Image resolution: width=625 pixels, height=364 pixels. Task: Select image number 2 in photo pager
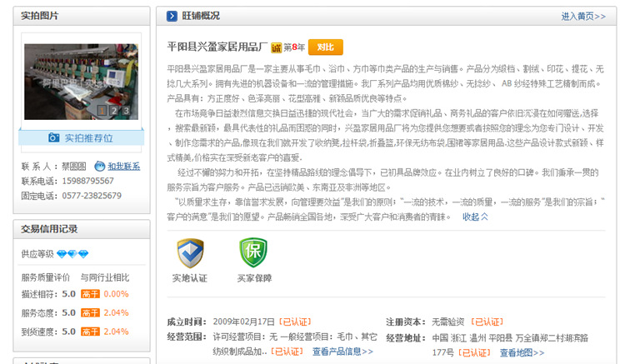(x=115, y=110)
